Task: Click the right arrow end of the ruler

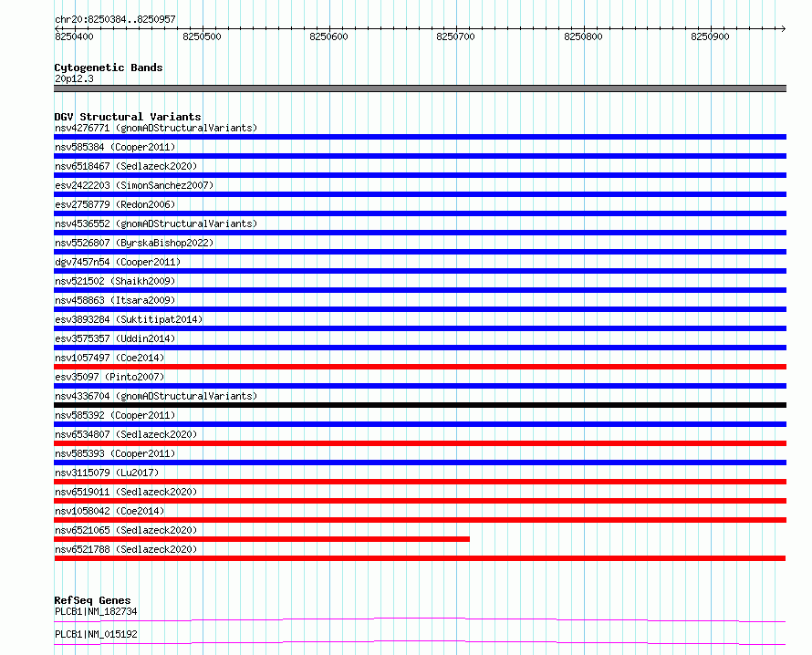Action: (x=783, y=28)
